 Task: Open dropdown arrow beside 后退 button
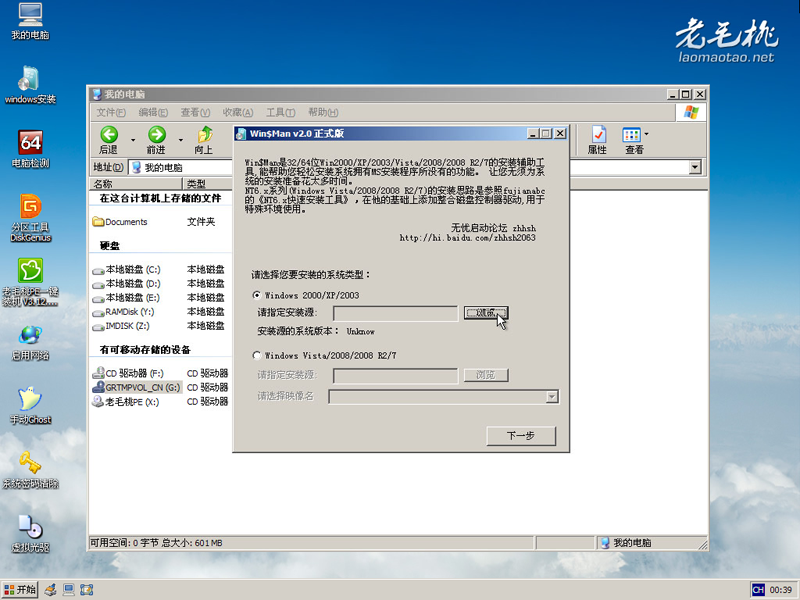point(133,140)
